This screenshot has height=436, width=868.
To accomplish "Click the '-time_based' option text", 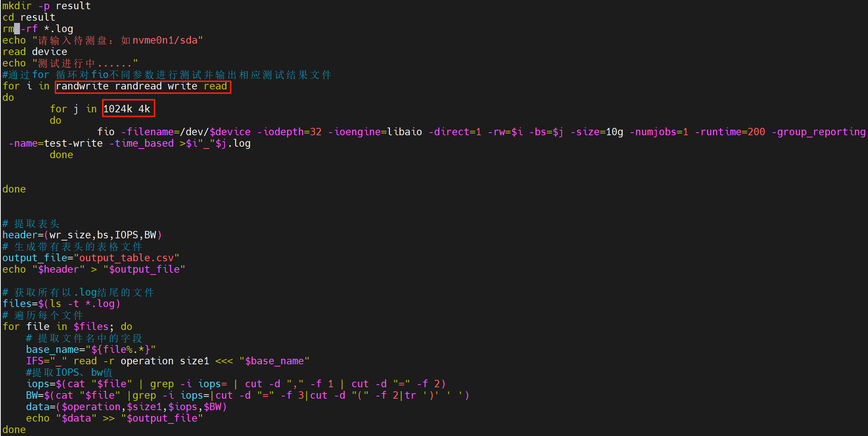I will tap(141, 143).
